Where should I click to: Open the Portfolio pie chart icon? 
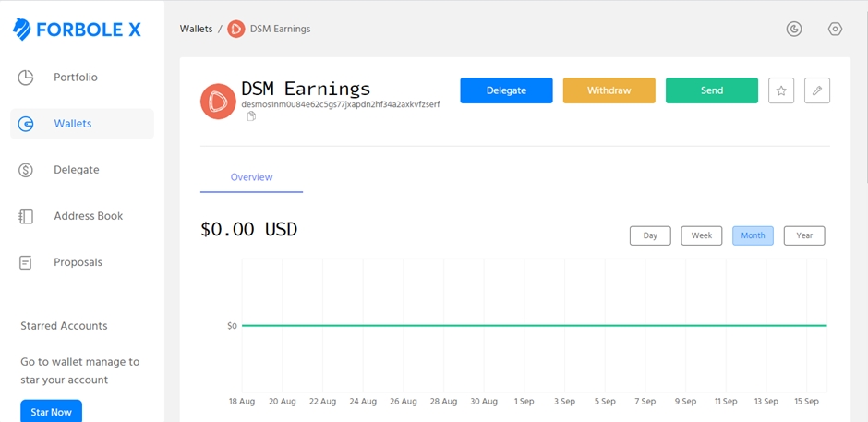(26, 78)
